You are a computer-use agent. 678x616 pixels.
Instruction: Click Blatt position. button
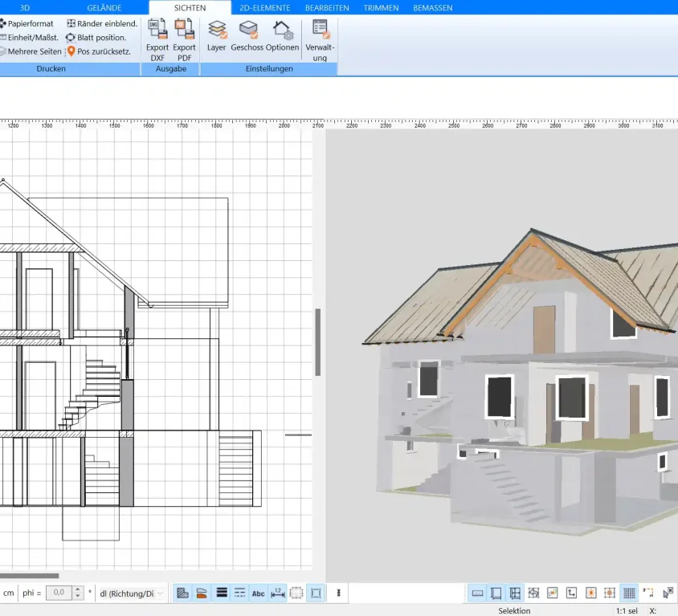pyautogui.click(x=96, y=38)
